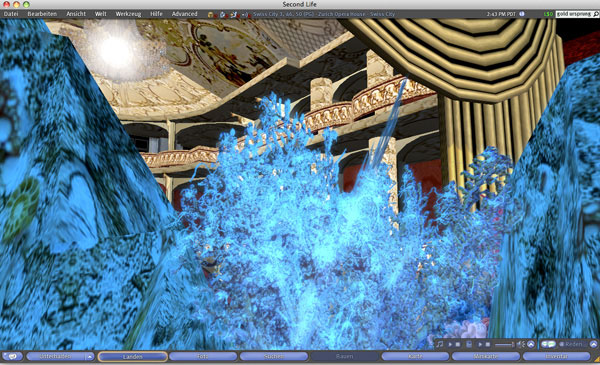
Task: Click the Karte button
Action: click(415, 356)
